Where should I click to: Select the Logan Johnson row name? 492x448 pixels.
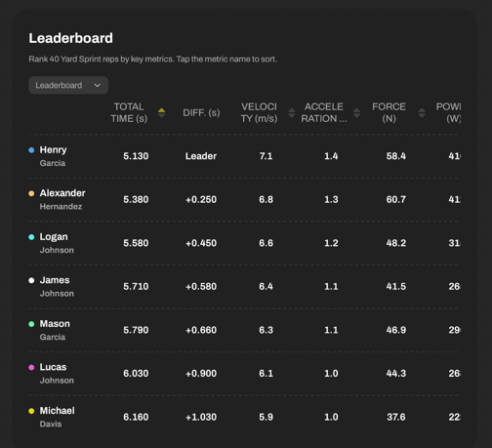tap(57, 243)
